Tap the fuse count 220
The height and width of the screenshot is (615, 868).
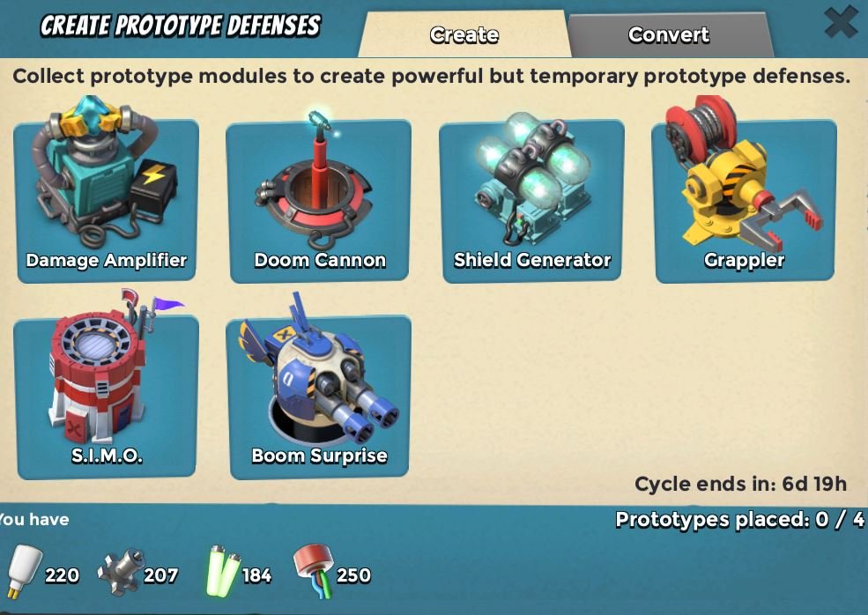(62, 575)
